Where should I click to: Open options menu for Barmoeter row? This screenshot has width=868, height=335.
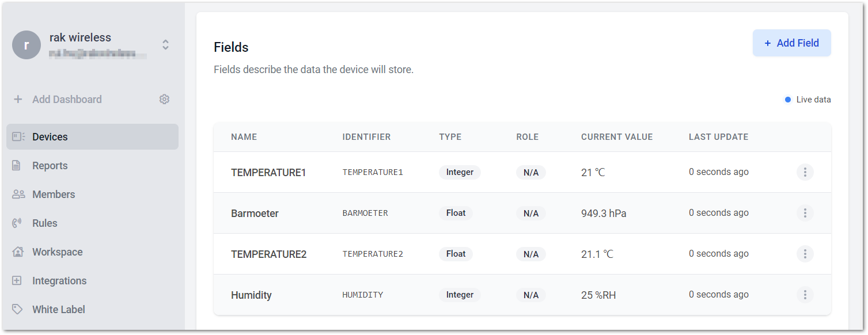pyautogui.click(x=805, y=212)
